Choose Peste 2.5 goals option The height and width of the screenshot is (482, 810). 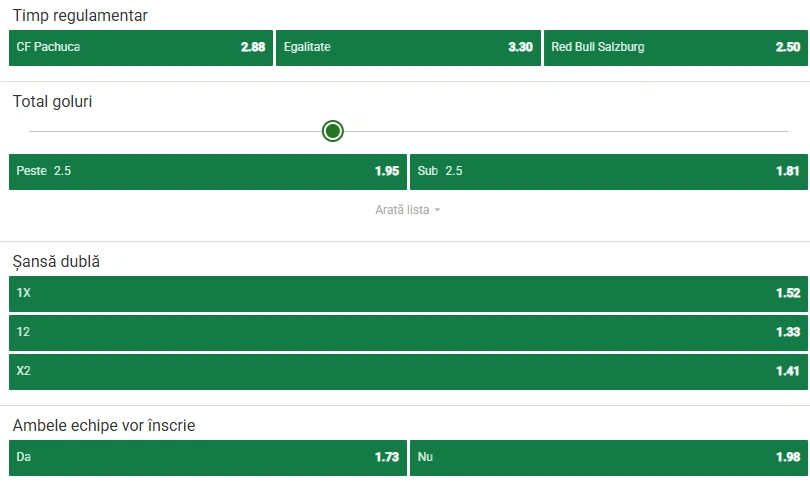[x=208, y=172]
